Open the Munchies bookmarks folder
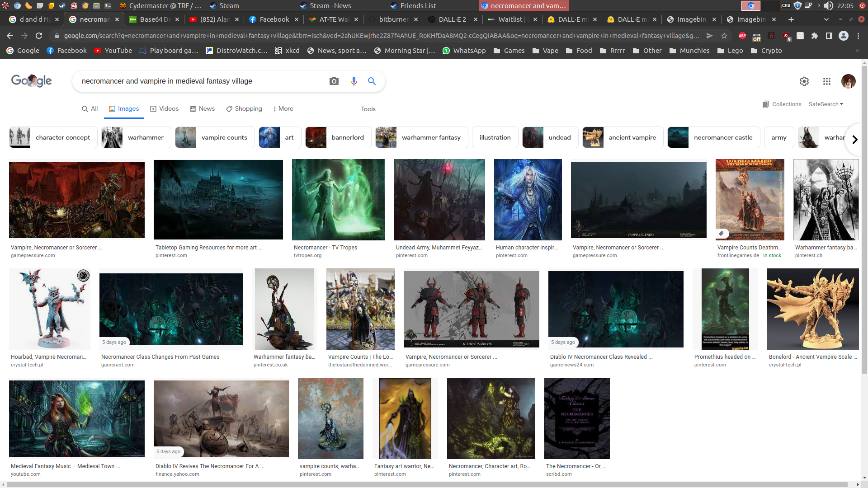 coord(689,51)
